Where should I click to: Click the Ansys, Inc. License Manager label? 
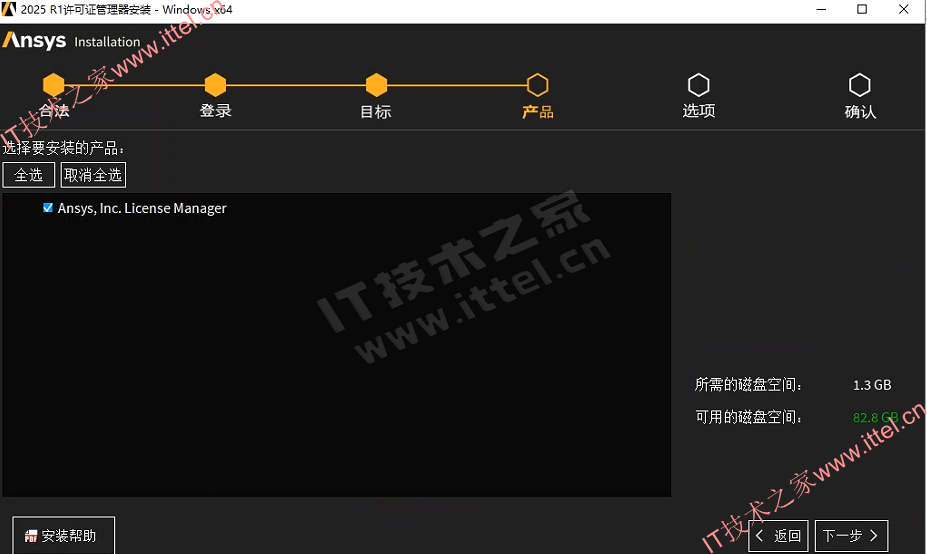pyautogui.click(x=142, y=208)
